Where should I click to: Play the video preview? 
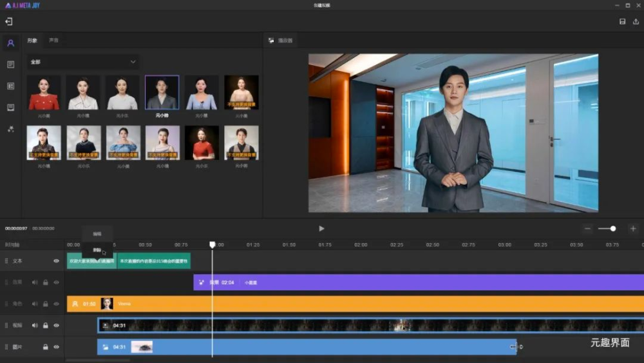tap(321, 229)
